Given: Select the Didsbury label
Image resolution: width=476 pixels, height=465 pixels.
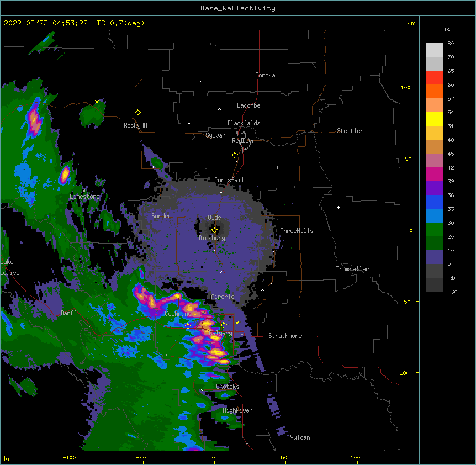Looking at the screenshot, I should coord(212,238).
